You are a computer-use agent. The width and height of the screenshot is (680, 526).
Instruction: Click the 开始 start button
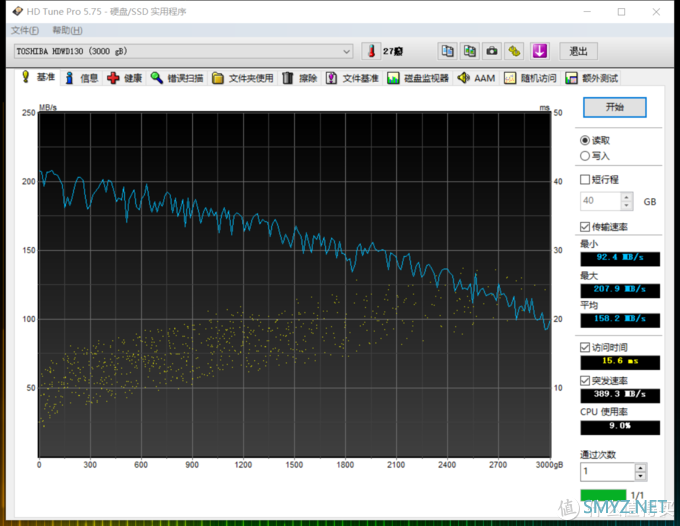point(615,107)
